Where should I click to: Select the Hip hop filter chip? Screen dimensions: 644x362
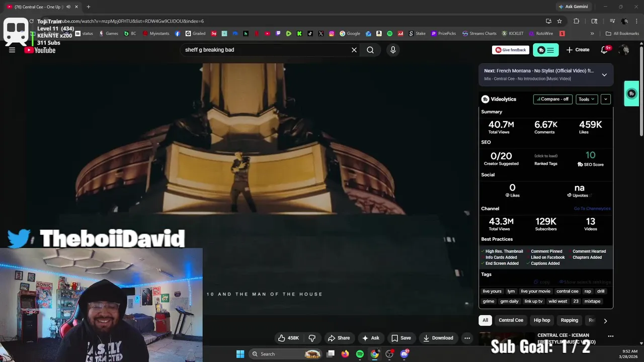point(542,320)
